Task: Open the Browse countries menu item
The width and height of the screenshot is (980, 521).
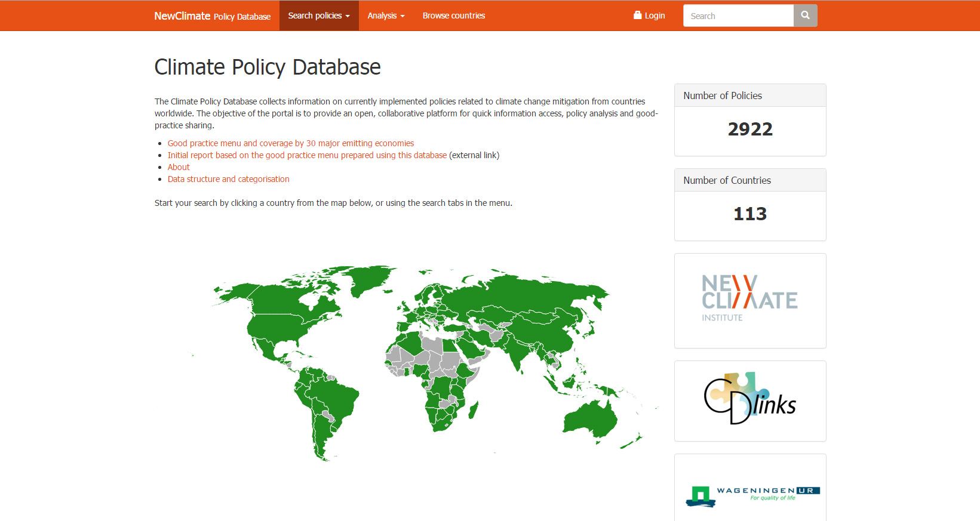Action: [x=453, y=16]
